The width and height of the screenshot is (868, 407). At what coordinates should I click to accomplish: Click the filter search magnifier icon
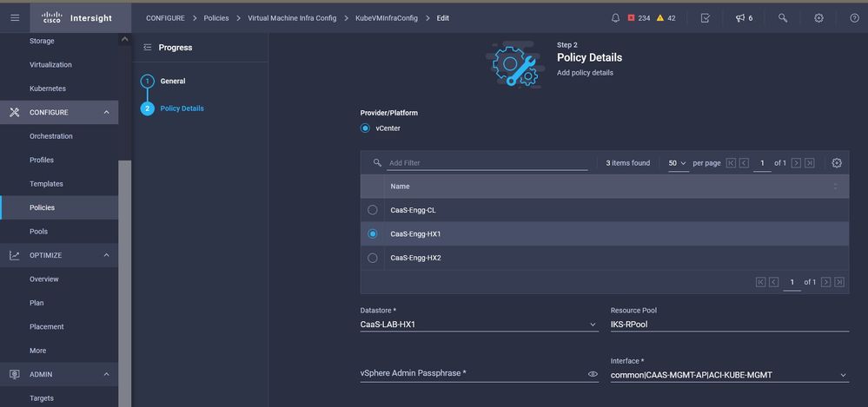point(378,162)
